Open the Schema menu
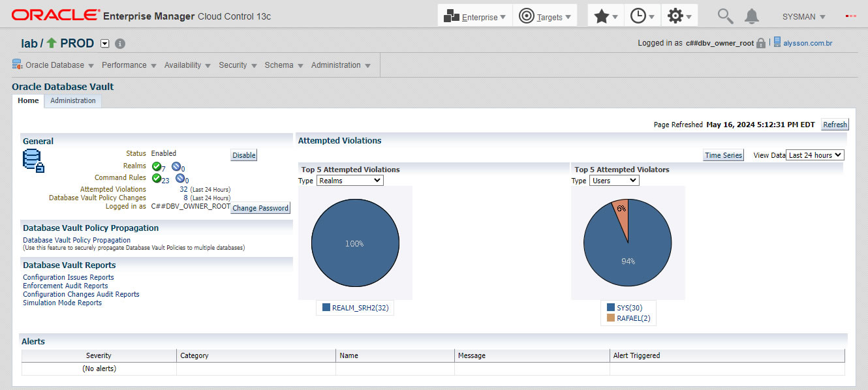Screen dimensions: 868x390 coord(284,65)
